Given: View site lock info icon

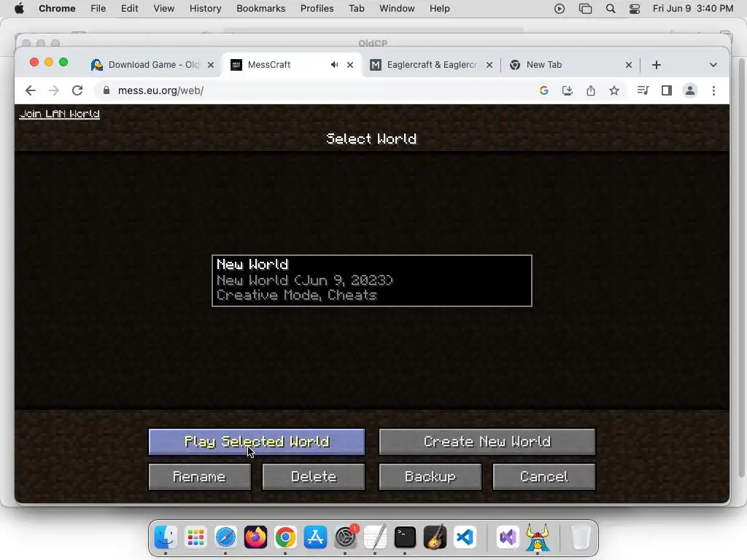Looking at the screenshot, I should (107, 90).
